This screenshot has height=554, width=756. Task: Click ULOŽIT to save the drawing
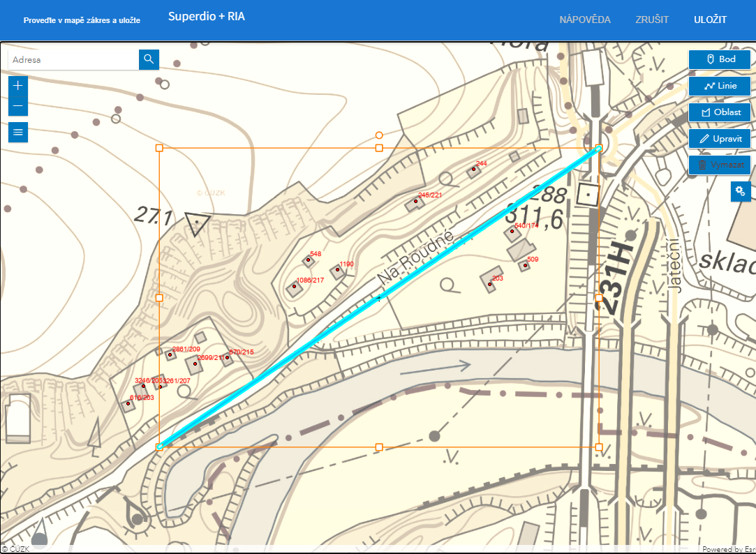[x=710, y=20]
